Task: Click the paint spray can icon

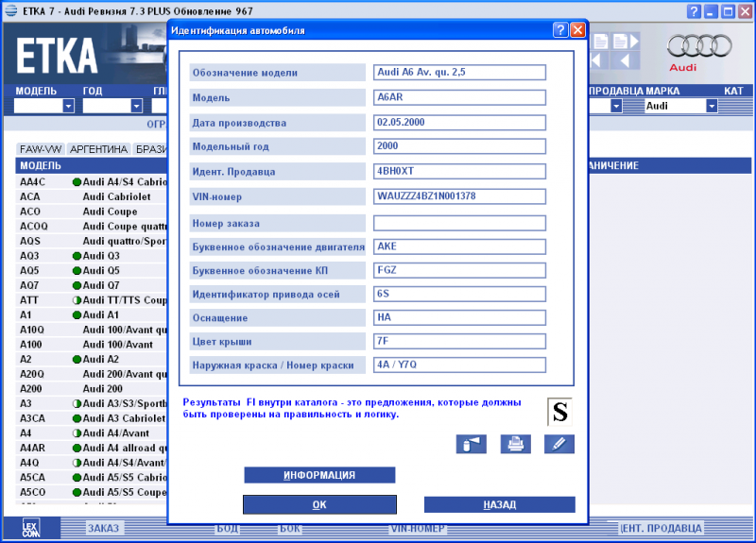Action: (x=471, y=444)
